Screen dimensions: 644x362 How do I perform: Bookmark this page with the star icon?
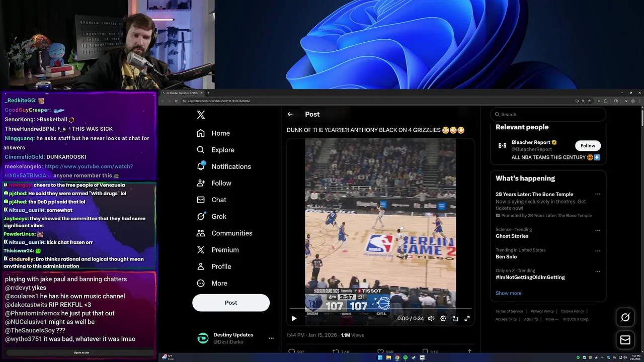(589, 101)
